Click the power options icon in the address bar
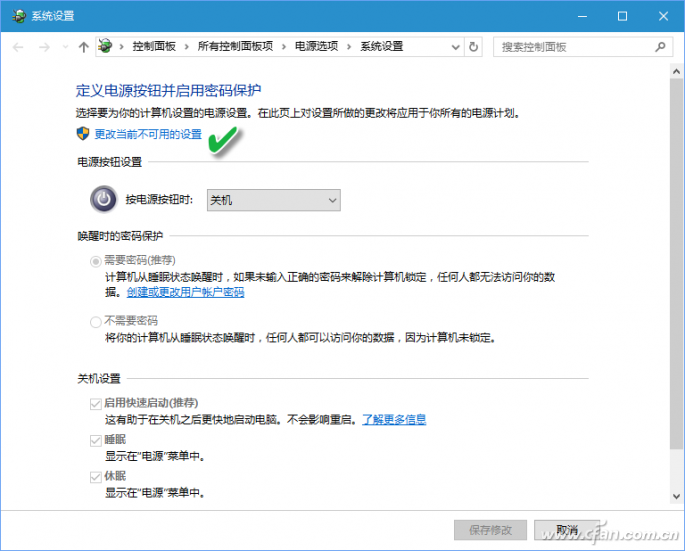Screen dimensions: 685x551 pyautogui.click(x=105, y=46)
